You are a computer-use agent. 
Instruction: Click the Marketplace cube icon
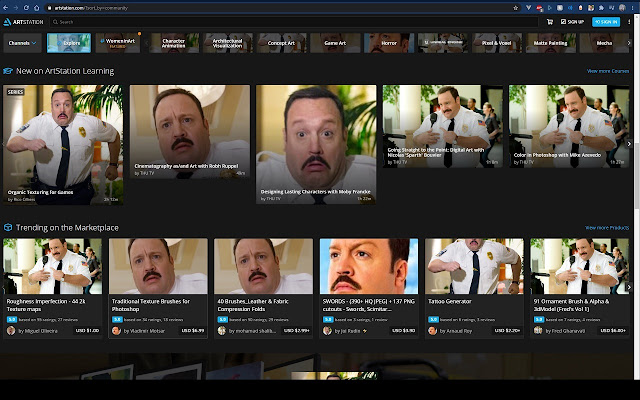pos(8,227)
